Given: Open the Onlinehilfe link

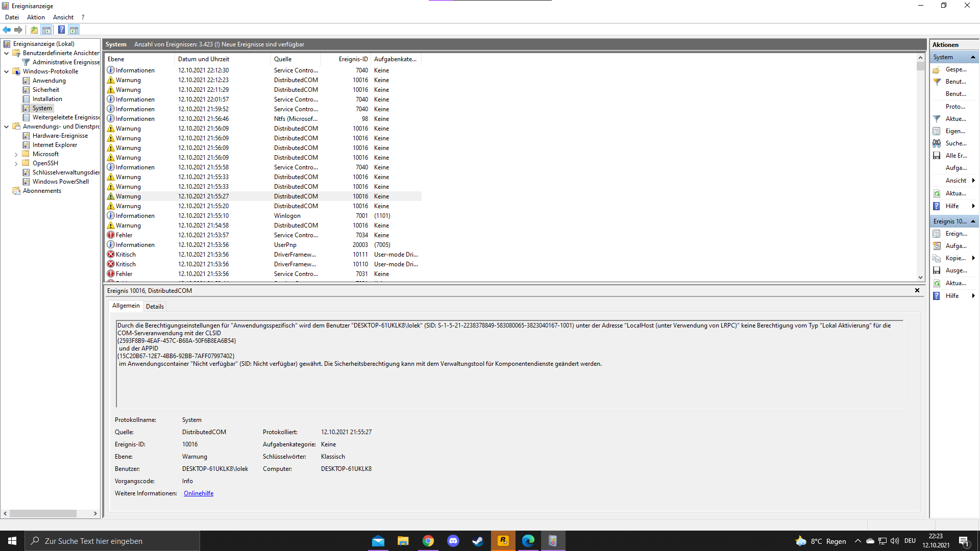Looking at the screenshot, I should (199, 493).
